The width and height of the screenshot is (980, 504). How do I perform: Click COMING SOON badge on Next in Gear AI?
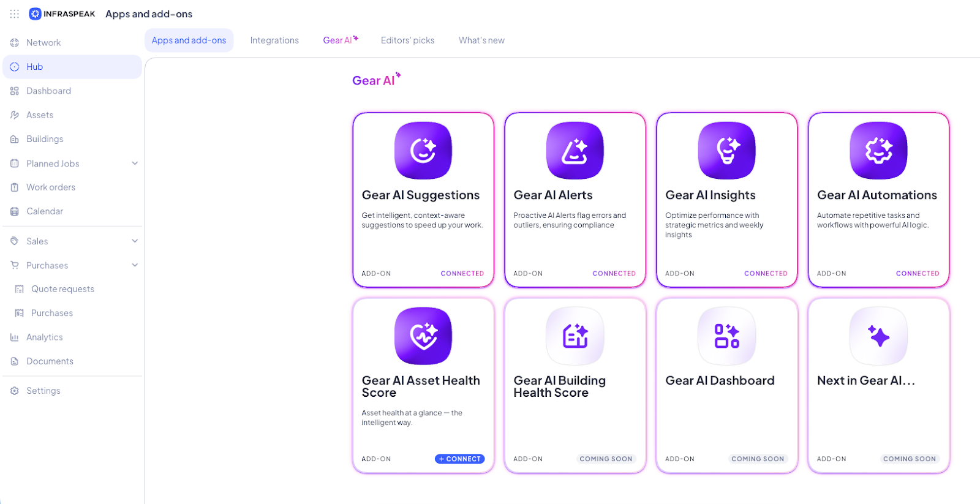coord(910,459)
